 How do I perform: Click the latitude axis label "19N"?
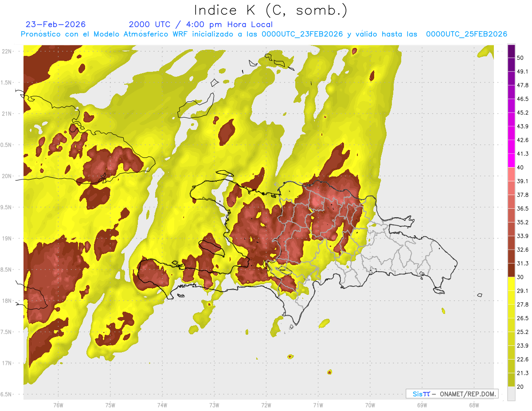coord(7,239)
